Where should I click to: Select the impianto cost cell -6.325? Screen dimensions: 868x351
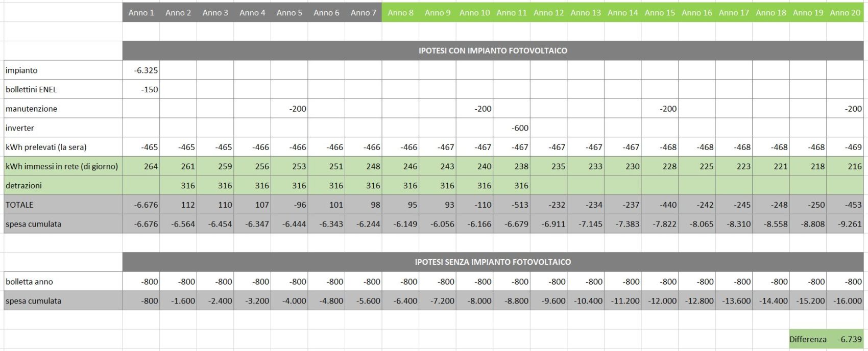pyautogui.click(x=141, y=70)
